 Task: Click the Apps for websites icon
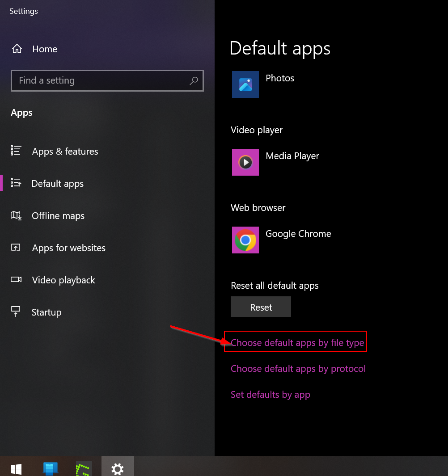(x=16, y=248)
